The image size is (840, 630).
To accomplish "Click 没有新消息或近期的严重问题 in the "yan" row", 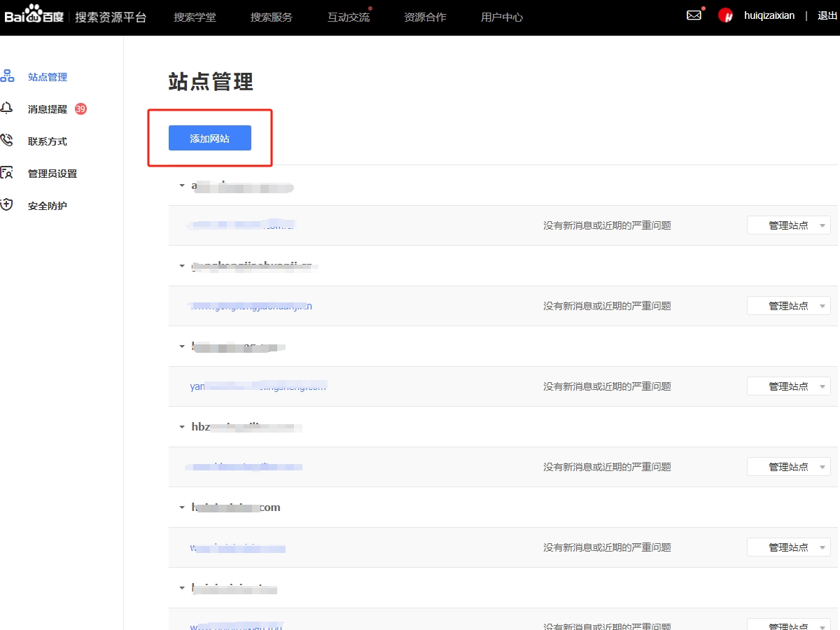I will (x=607, y=386).
